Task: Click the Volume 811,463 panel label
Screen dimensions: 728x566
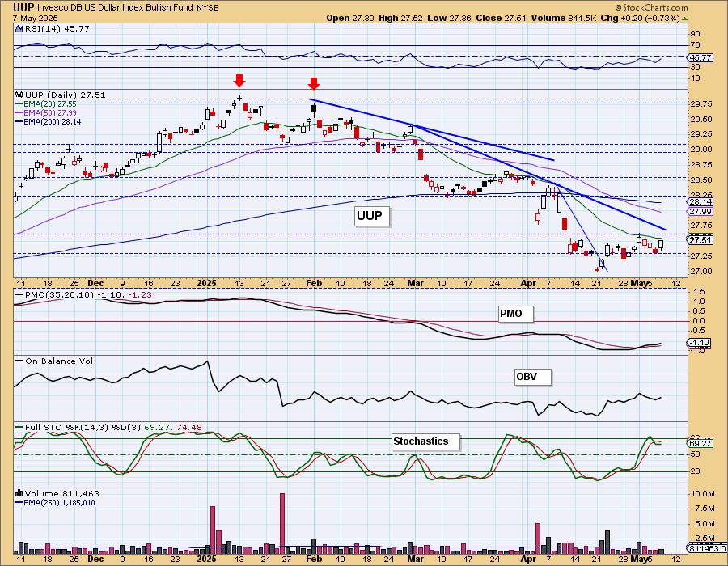Action: pyautogui.click(x=61, y=493)
